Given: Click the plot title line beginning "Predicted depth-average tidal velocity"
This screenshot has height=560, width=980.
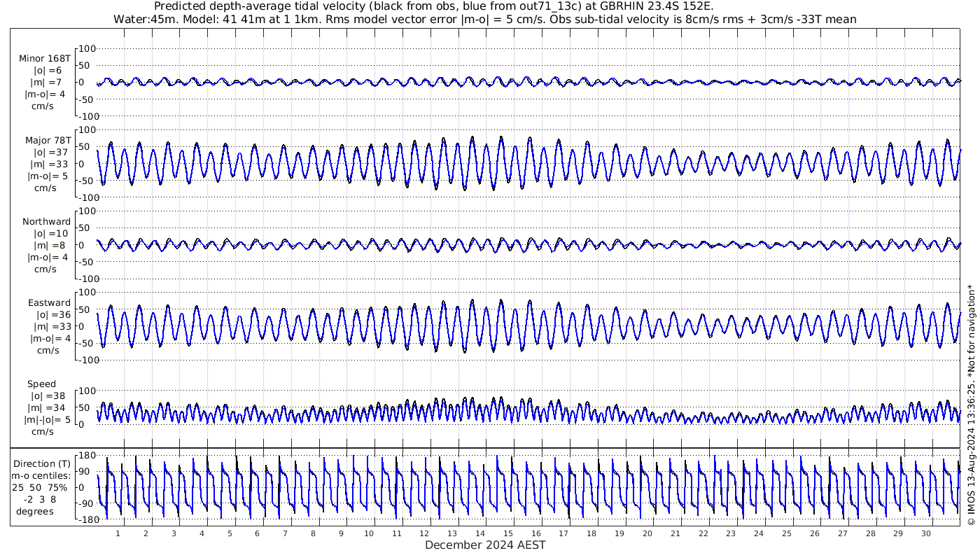Looking at the screenshot, I should 433,6.
